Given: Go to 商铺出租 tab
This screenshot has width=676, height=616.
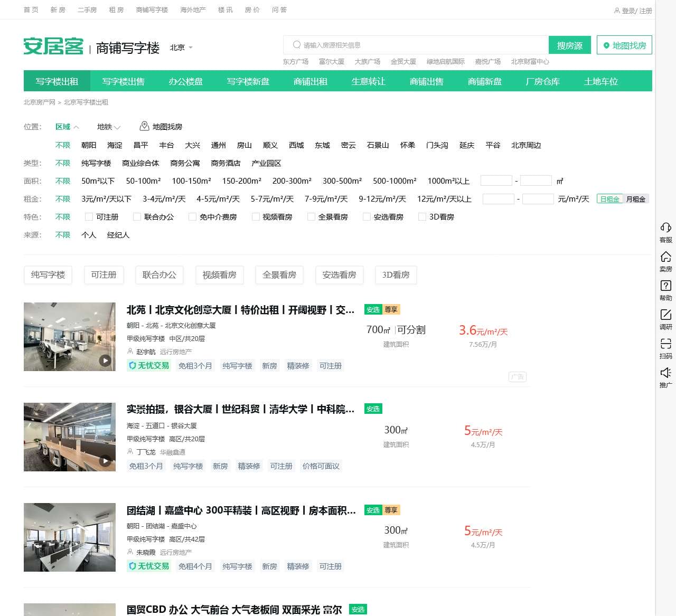Looking at the screenshot, I should click(x=311, y=81).
